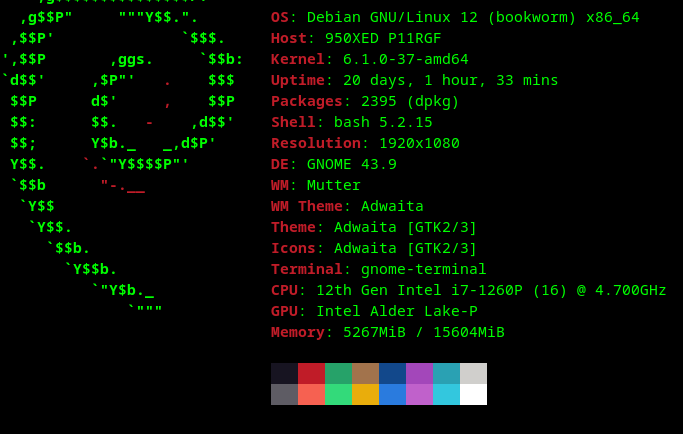This screenshot has width=683, height=434.
Task: Click the bright green color swatch
Action: point(338,394)
